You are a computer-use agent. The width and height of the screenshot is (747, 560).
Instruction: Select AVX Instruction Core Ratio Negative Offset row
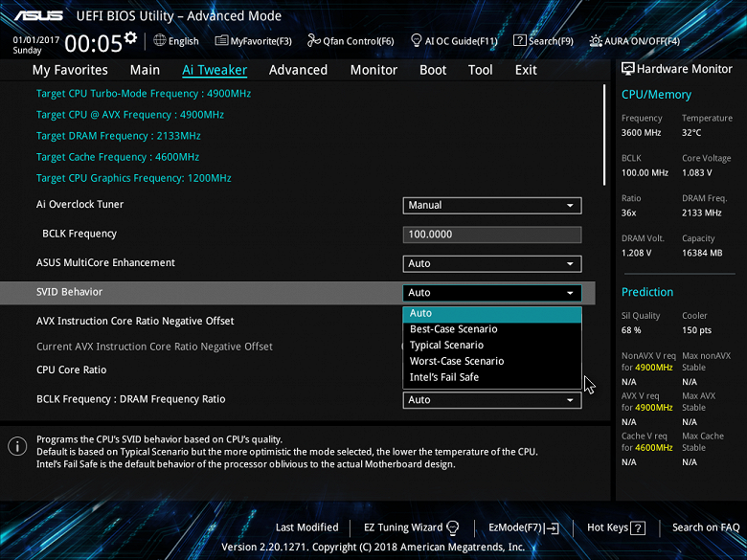pos(135,321)
